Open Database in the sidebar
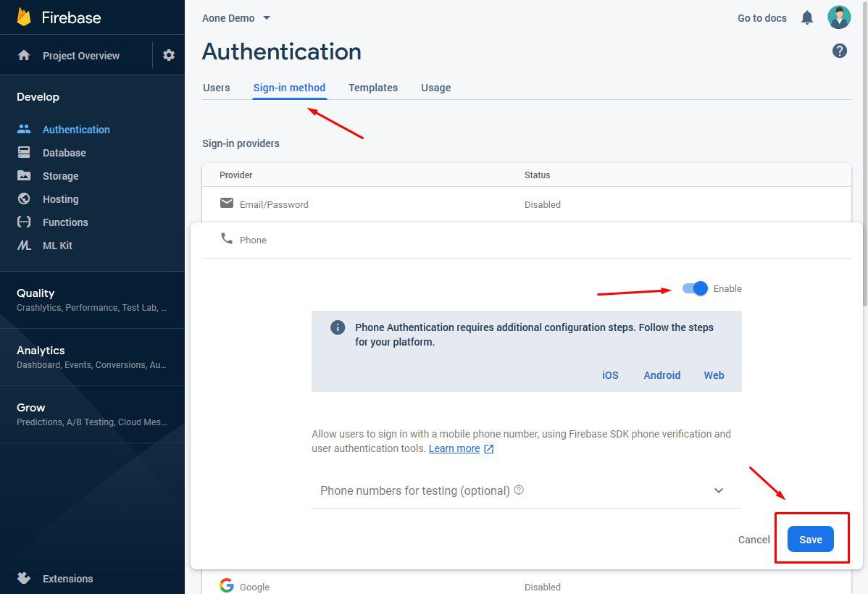The image size is (868, 594). pyautogui.click(x=64, y=153)
